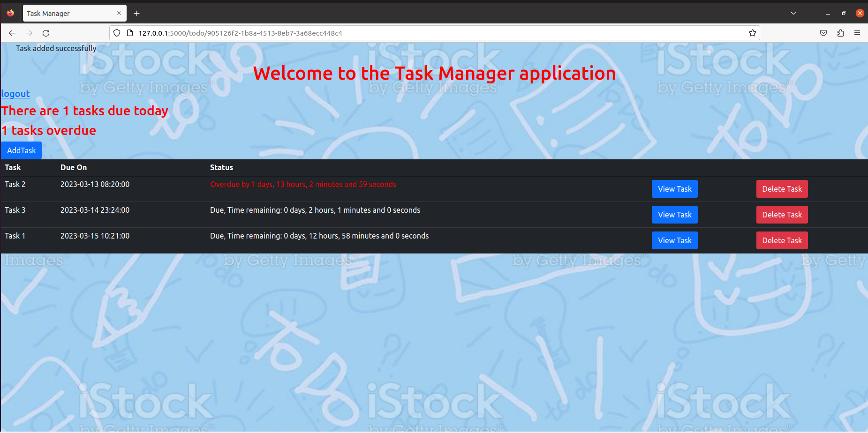Delete Task 1
Screen dimensions: 868x433
(x=781, y=240)
